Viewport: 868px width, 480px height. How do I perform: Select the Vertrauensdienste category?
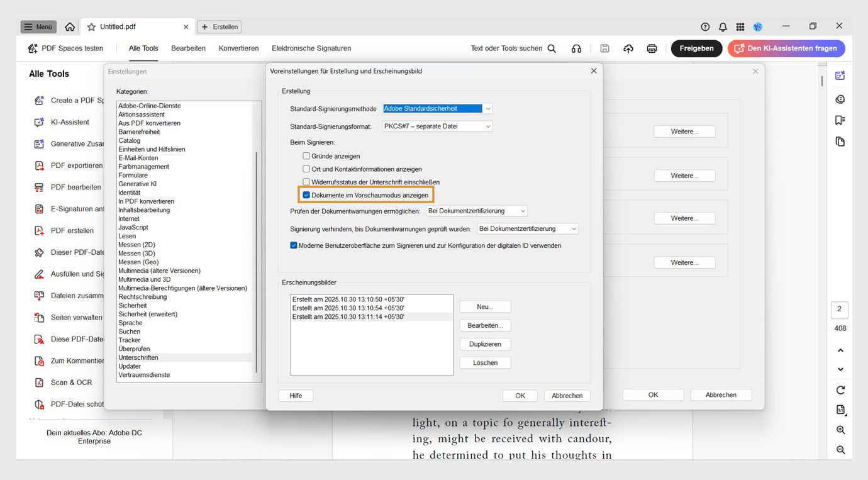click(144, 375)
